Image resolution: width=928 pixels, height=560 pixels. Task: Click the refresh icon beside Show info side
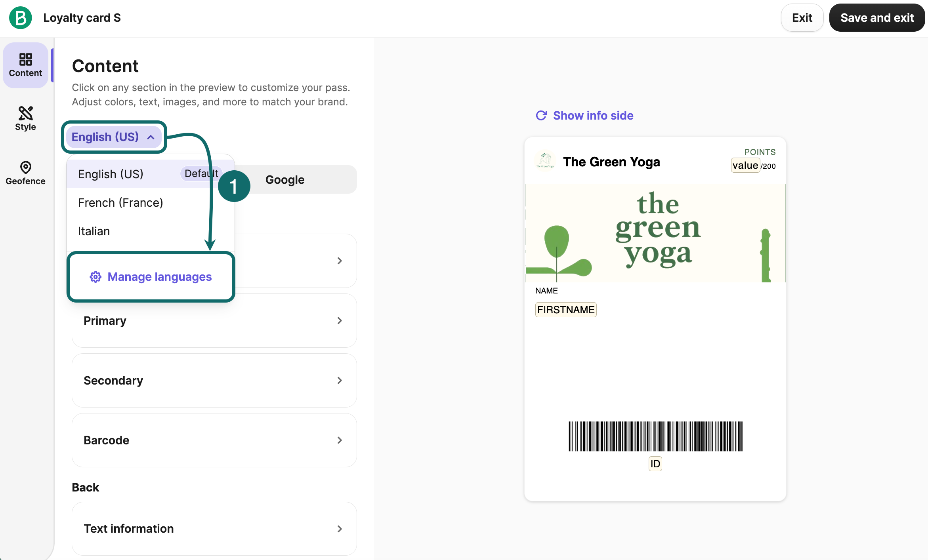pos(541,115)
